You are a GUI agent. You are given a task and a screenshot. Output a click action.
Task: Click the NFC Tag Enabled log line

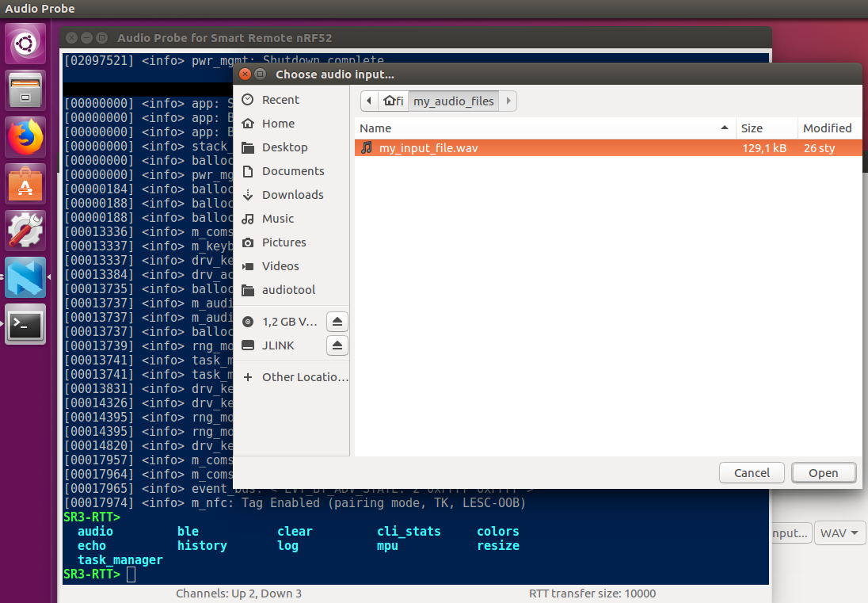(x=295, y=503)
